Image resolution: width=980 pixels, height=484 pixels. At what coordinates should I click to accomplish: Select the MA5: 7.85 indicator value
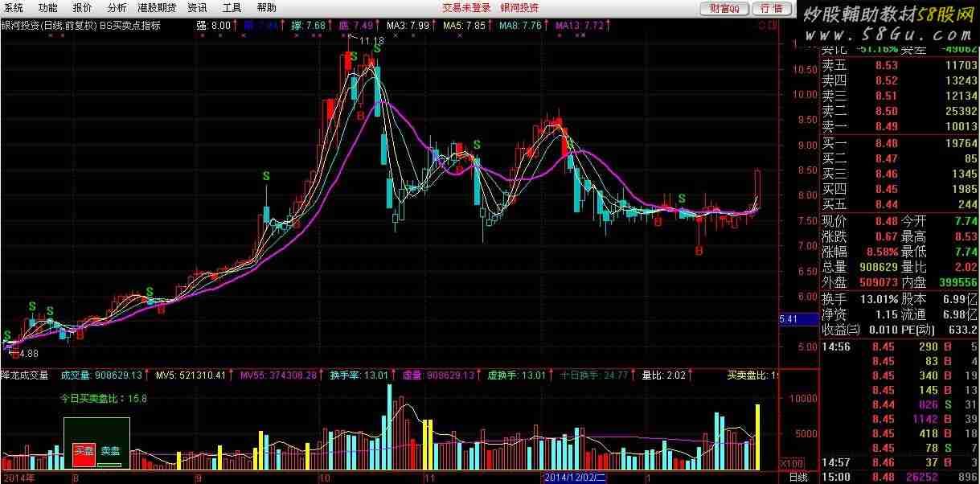click(x=464, y=25)
